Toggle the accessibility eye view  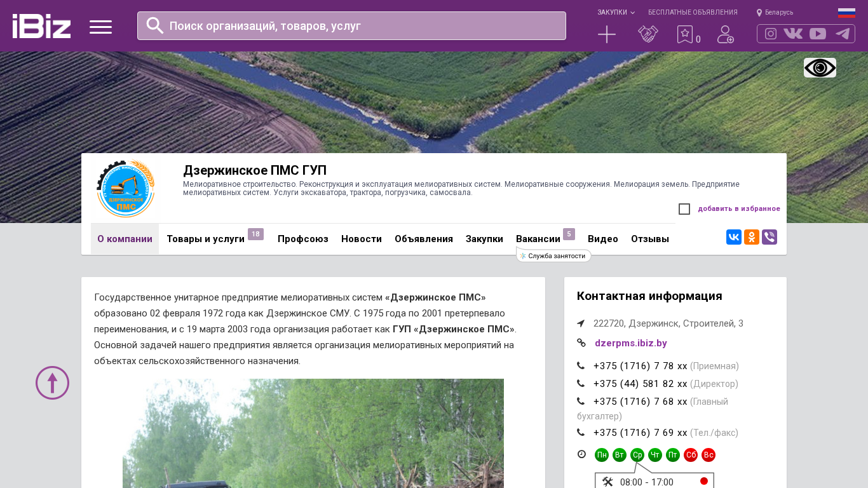pyautogui.click(x=820, y=67)
